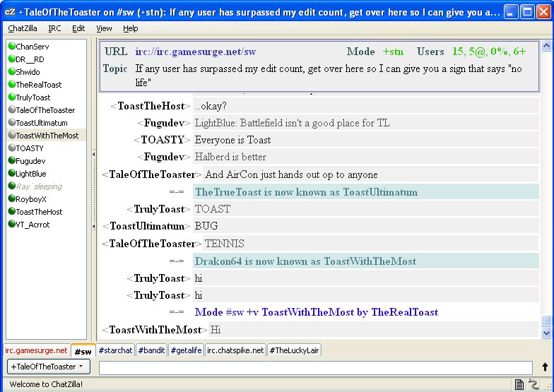Click the document icon in the status bar
This screenshot has width=554, height=392.
[519, 384]
